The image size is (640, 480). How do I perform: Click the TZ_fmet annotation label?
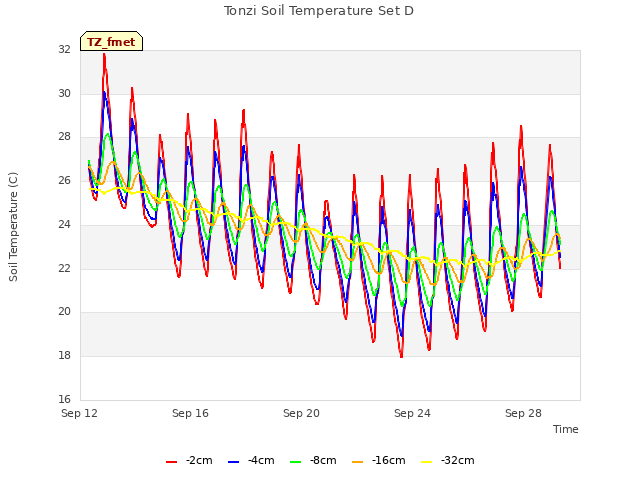111,41
